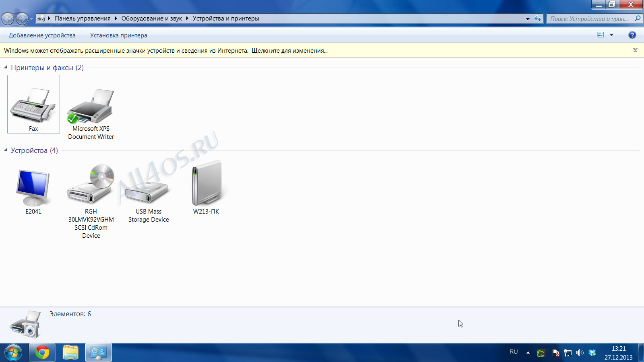Click the network tray icon

pyautogui.click(x=568, y=353)
